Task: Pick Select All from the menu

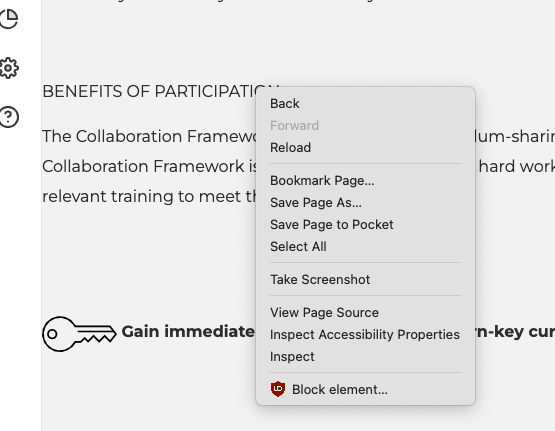Action: point(365,246)
